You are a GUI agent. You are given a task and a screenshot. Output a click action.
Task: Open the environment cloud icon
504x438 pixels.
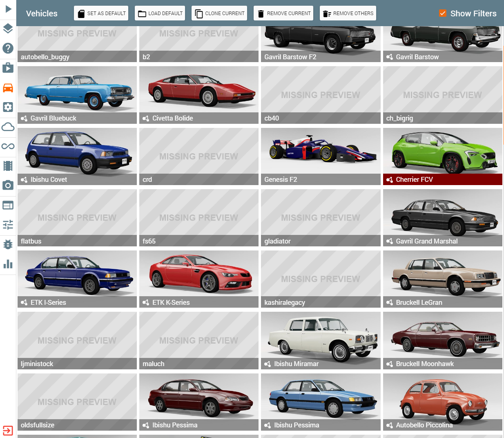8,127
